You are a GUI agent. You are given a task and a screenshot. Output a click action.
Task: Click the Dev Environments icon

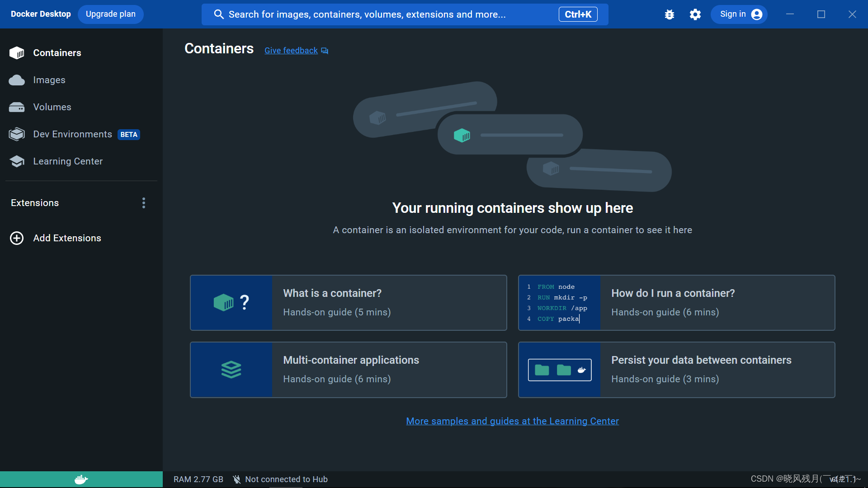pos(17,134)
